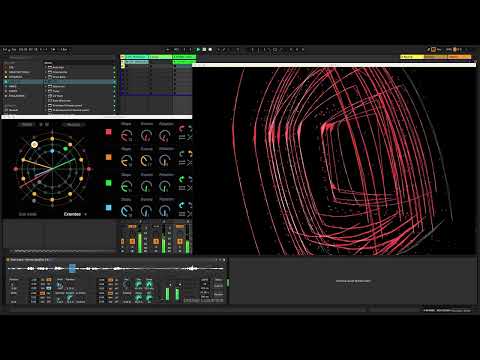The height and width of the screenshot is (360, 480).
Task: Click the X icon in the orange lane
Action: (x=189, y=163)
